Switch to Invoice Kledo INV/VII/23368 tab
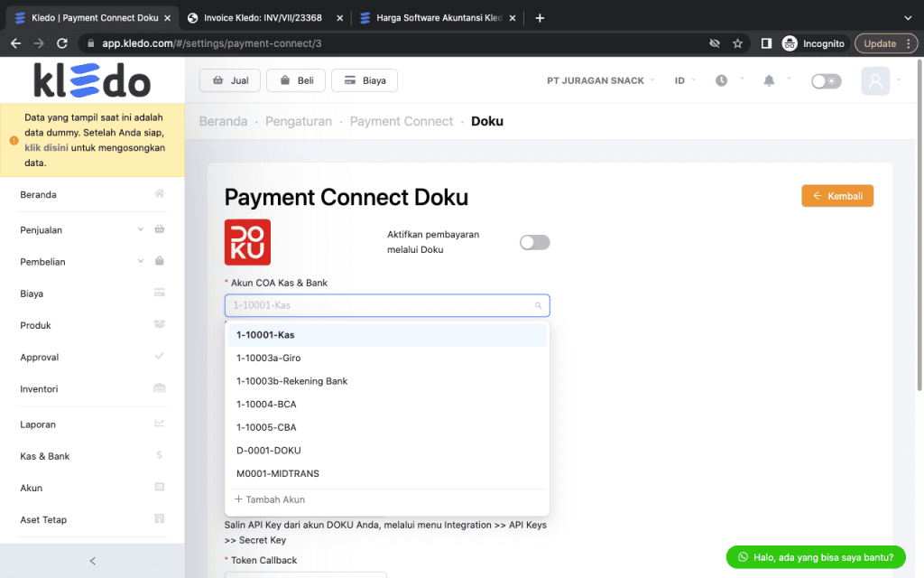924x578 pixels. pos(263,18)
